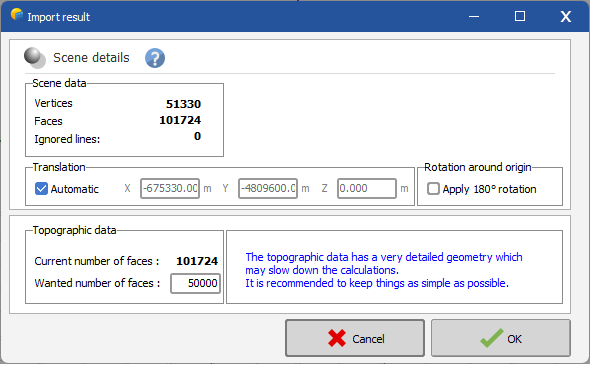Image resolution: width=590 pixels, height=365 pixels.
Task: Maximize the Import result window
Action: pos(520,16)
